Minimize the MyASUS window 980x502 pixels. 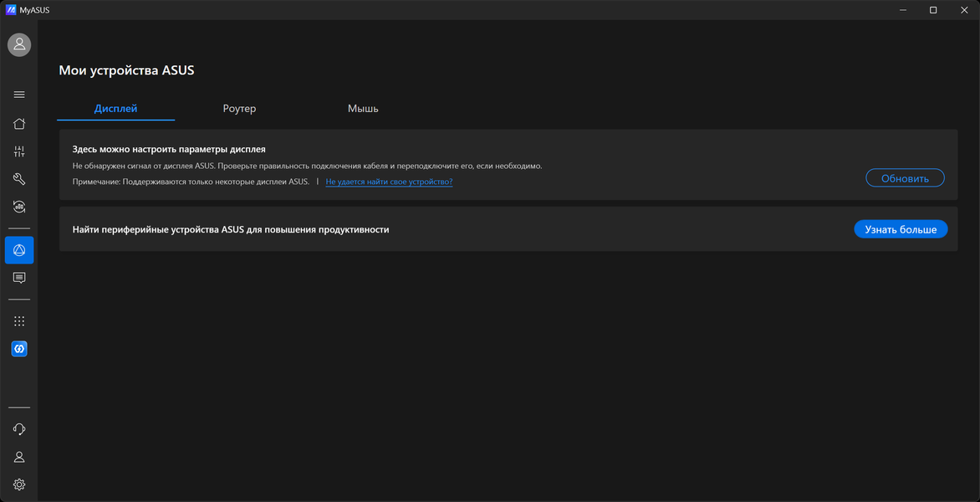[x=902, y=9]
